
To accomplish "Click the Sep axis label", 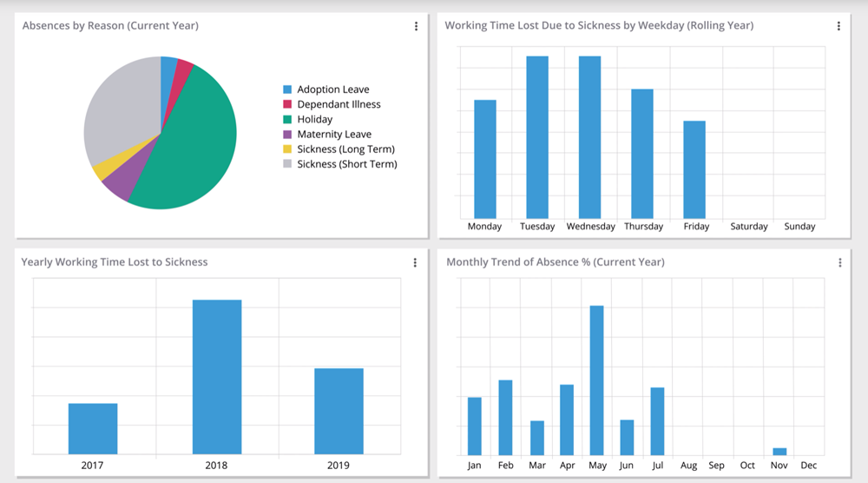I will point(716,466).
